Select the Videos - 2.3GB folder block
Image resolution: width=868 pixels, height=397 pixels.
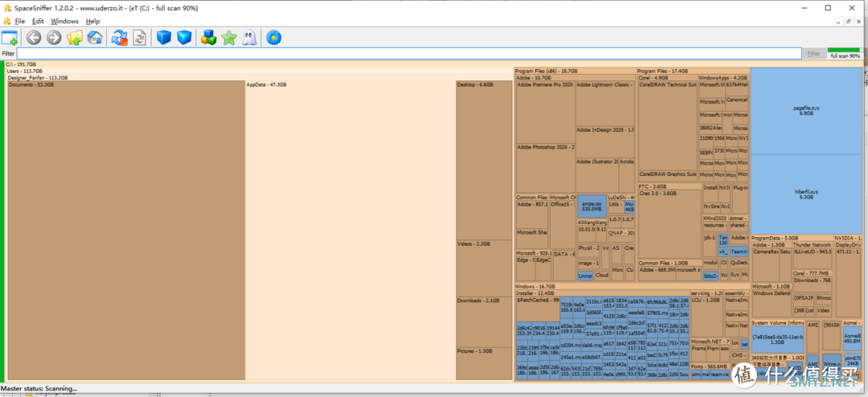[484, 268]
